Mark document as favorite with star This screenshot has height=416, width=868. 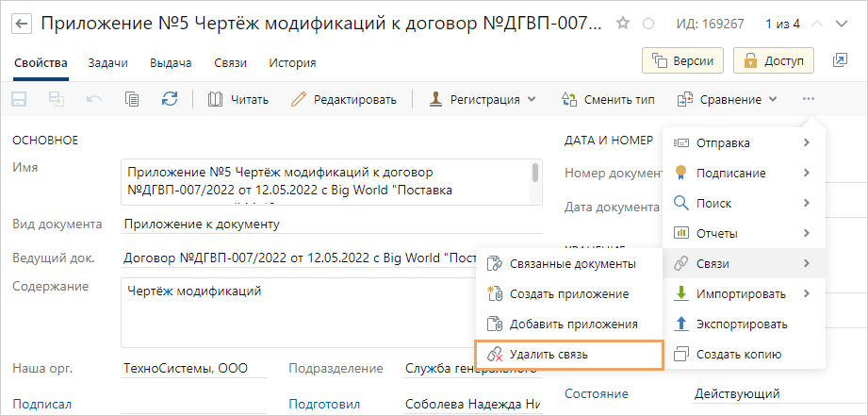pos(624,23)
